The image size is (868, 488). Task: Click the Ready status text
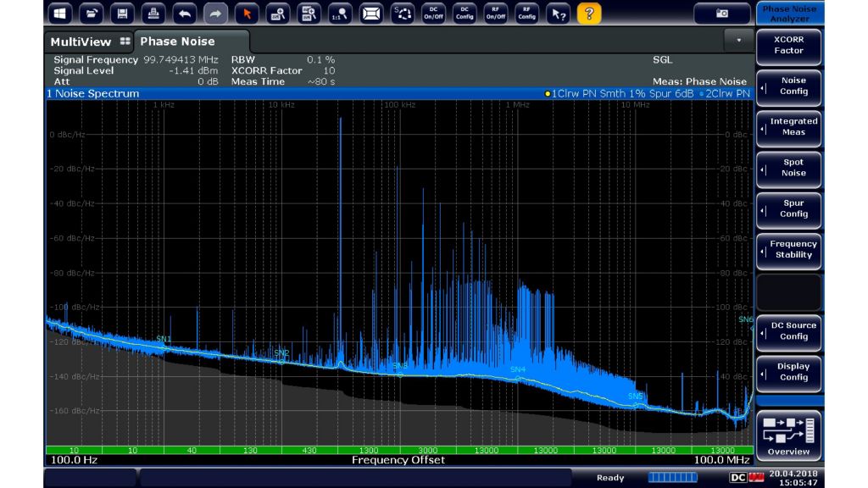[610, 478]
